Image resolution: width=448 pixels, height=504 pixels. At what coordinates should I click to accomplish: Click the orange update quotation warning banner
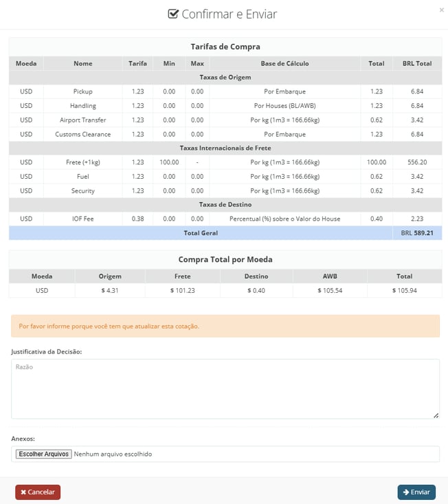coord(225,326)
